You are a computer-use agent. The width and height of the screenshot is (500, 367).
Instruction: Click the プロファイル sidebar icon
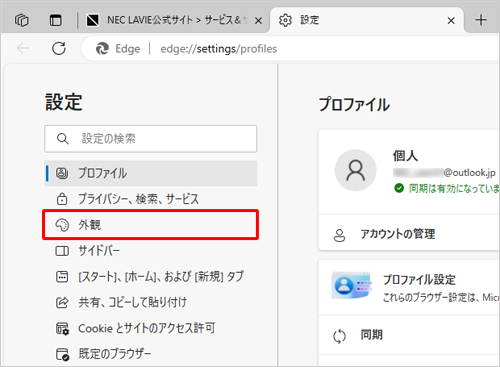[x=62, y=173]
